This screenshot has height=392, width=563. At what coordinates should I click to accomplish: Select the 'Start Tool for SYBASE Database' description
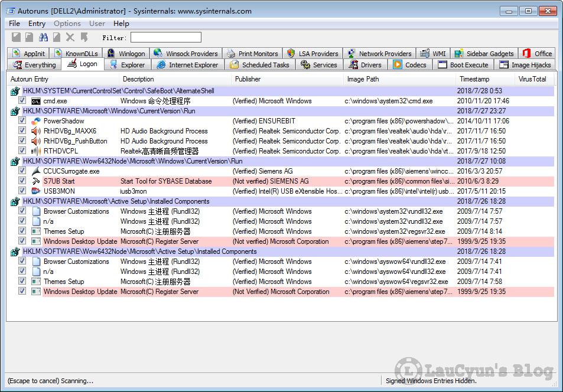[166, 181]
